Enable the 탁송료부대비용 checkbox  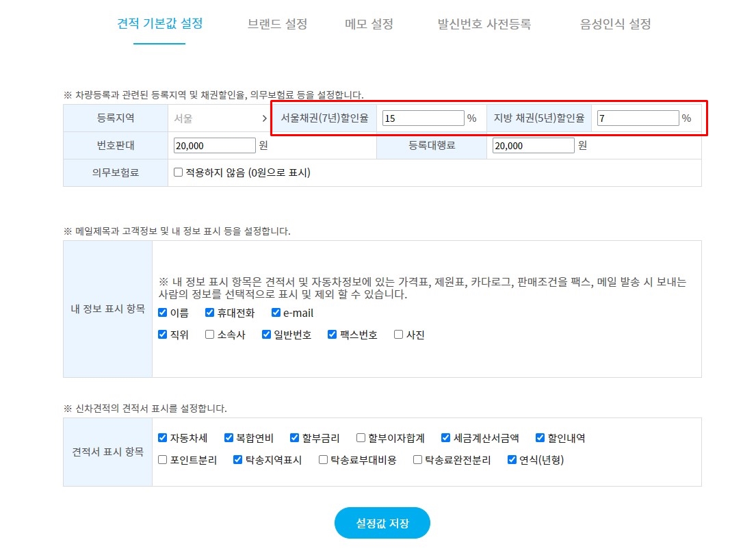[x=323, y=459]
